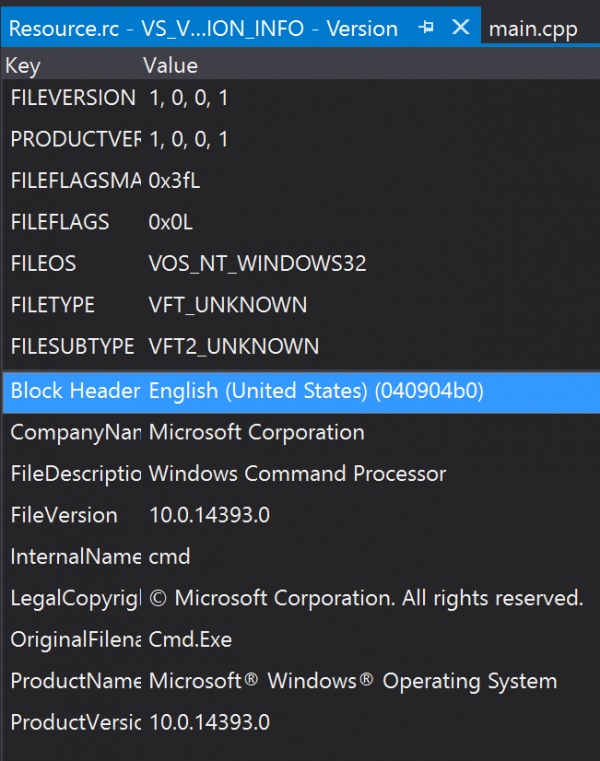Click the Key column header

pos(23,66)
